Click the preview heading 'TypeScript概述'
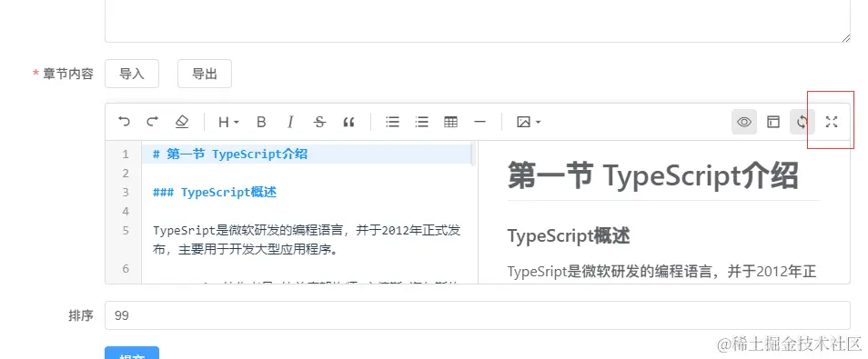Image resolution: width=868 pixels, height=359 pixels. click(569, 236)
